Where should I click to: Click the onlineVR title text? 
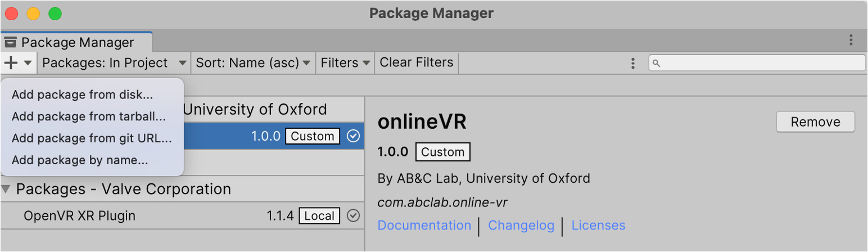tap(422, 122)
